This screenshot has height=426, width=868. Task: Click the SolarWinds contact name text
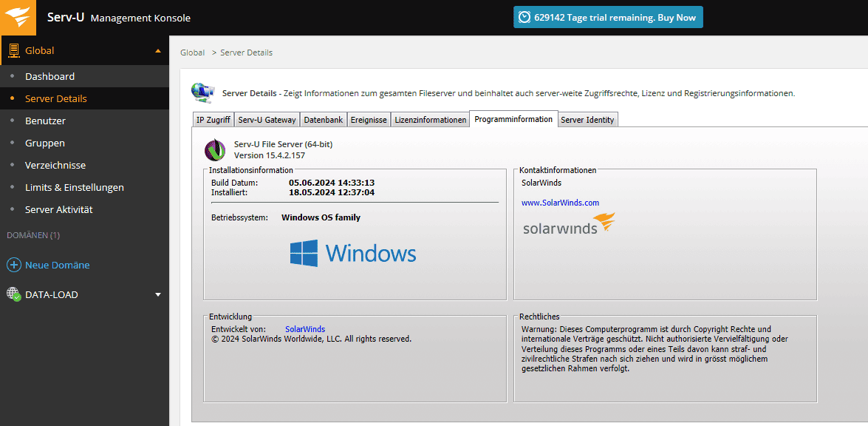541,182
